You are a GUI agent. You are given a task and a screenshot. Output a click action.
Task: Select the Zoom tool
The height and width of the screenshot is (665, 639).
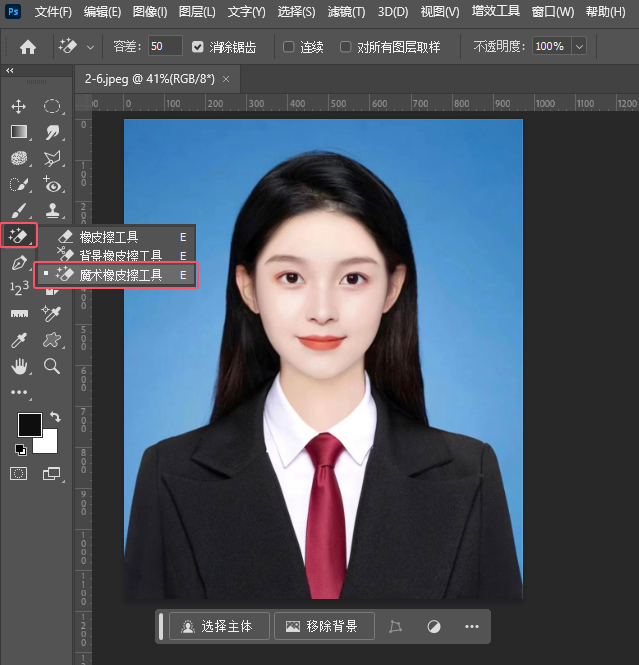(x=52, y=366)
